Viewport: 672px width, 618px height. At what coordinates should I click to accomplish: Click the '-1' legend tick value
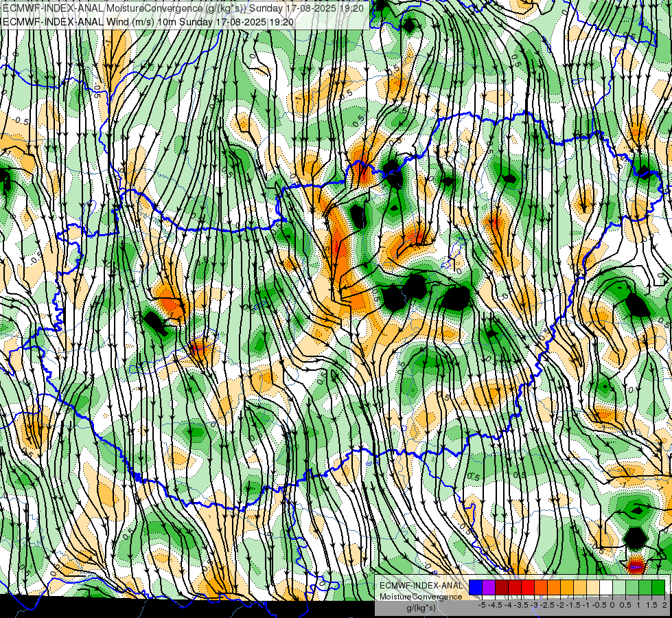tap(586, 605)
